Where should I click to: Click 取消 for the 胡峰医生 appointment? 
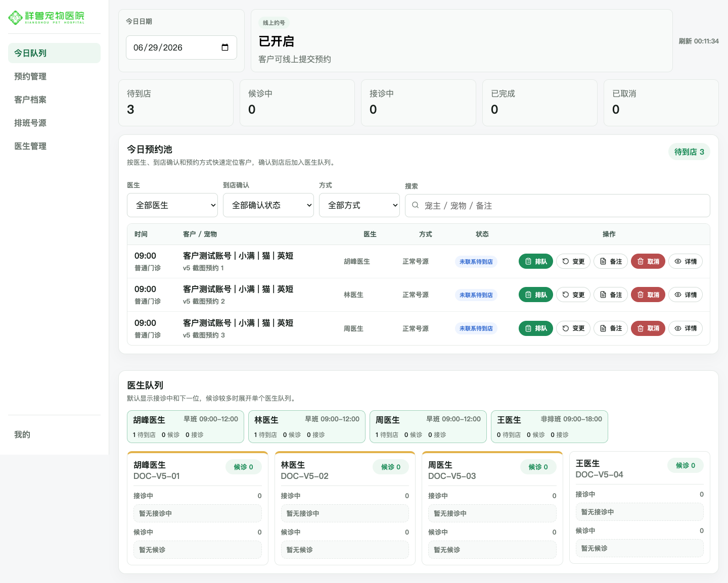pos(648,261)
